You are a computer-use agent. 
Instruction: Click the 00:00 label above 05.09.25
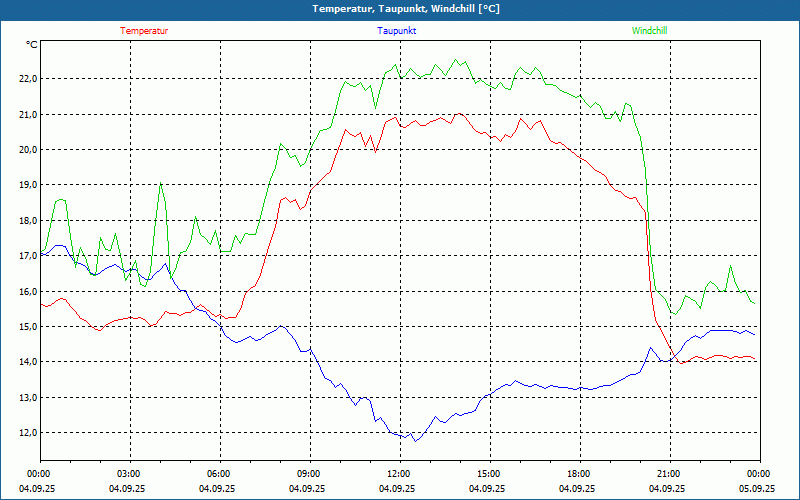[759, 474]
